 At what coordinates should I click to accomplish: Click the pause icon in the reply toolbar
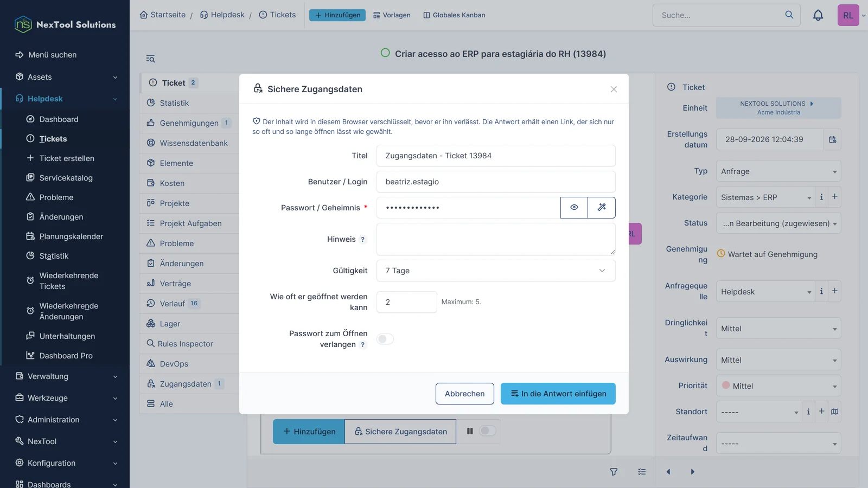coord(470,431)
